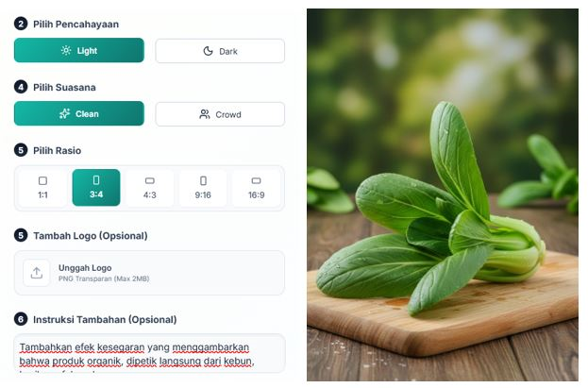Select the Light lighting option

[x=79, y=50]
